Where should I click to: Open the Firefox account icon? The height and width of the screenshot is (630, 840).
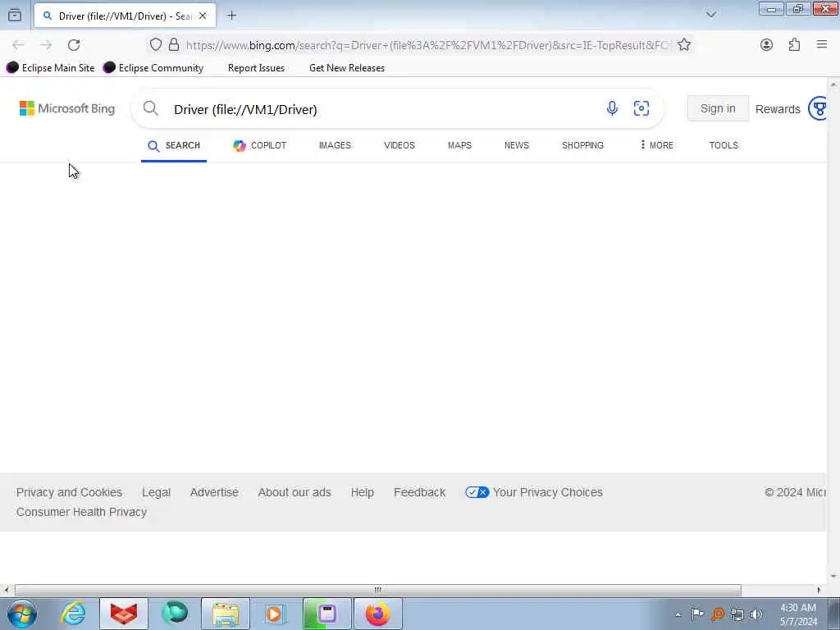click(x=767, y=45)
